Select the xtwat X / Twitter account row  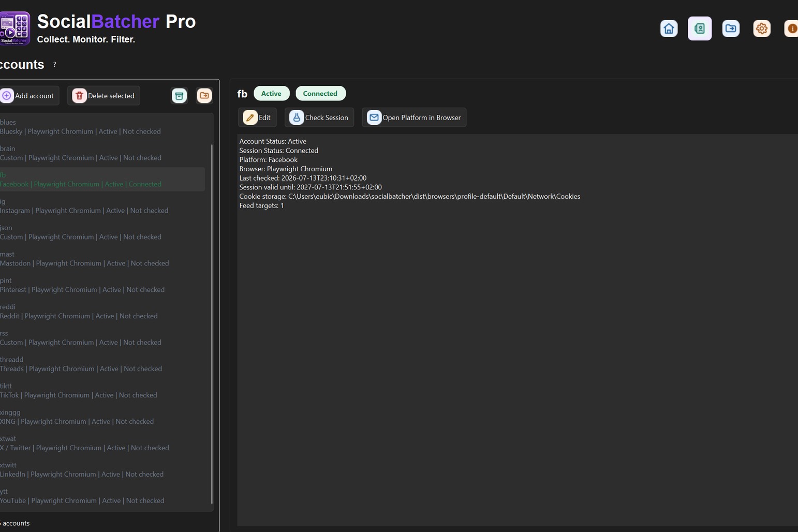pos(102,444)
